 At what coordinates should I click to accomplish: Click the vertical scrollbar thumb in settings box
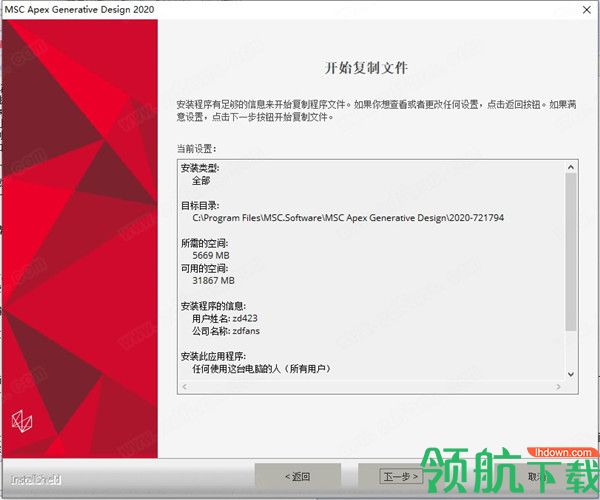coord(571,251)
